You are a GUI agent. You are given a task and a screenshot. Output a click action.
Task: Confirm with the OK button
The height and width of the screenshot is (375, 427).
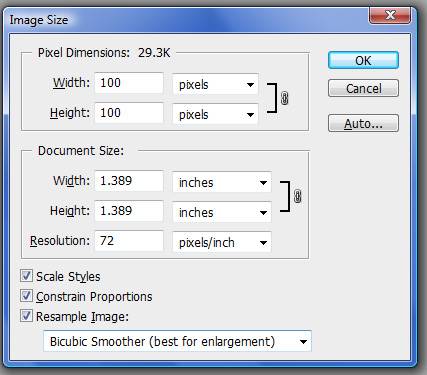[363, 60]
